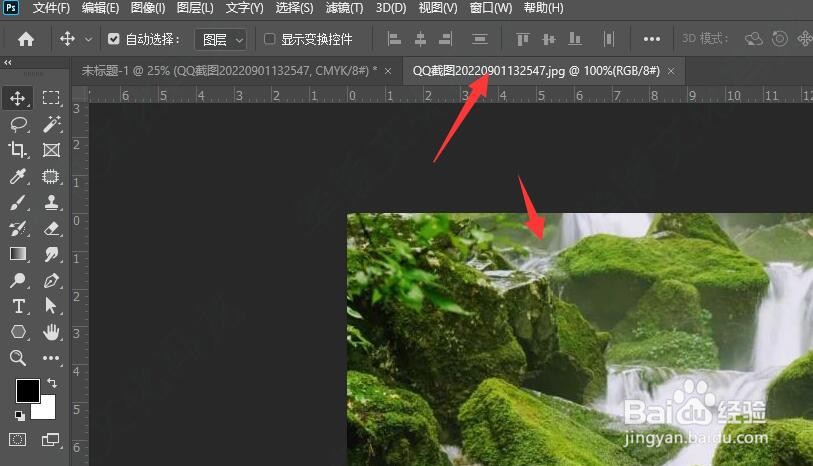
Task: Open the 选择(S) menu
Action: (294, 8)
